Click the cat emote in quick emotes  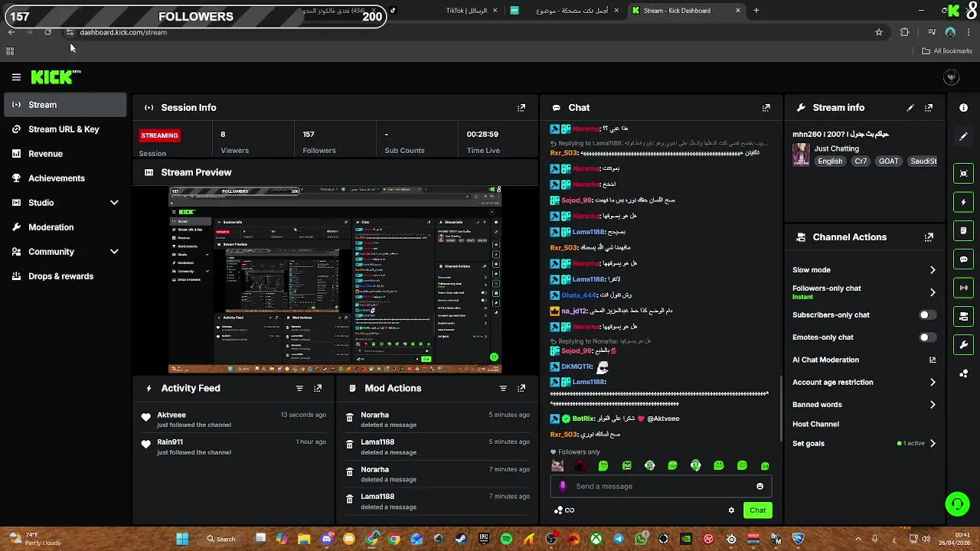click(557, 465)
